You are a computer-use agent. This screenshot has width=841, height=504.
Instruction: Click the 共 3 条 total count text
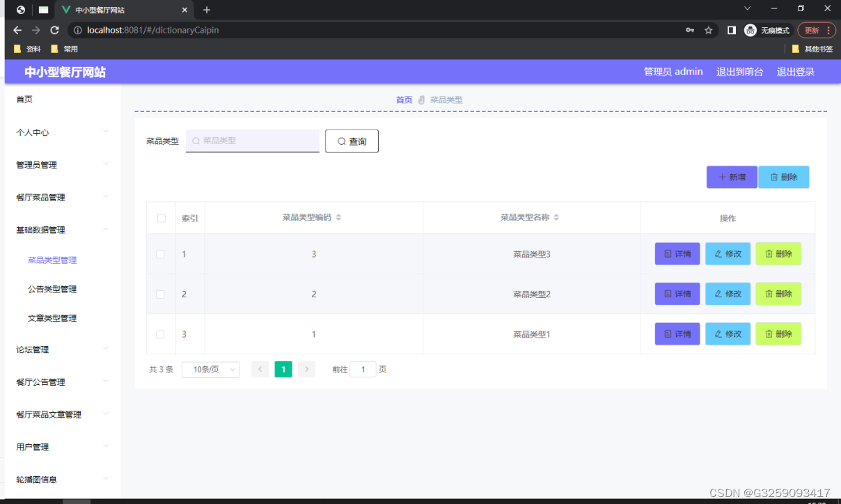coord(162,370)
